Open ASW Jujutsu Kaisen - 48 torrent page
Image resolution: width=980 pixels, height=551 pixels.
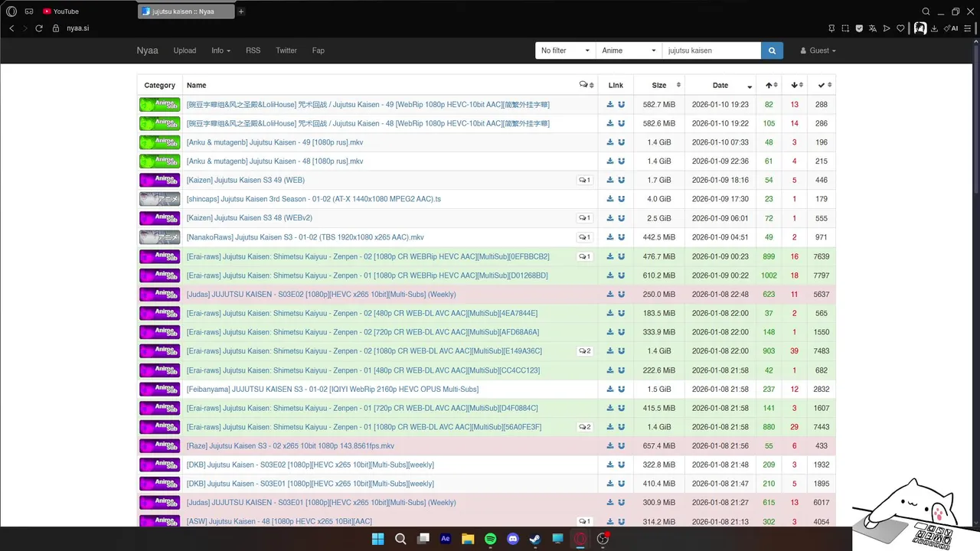tap(279, 522)
